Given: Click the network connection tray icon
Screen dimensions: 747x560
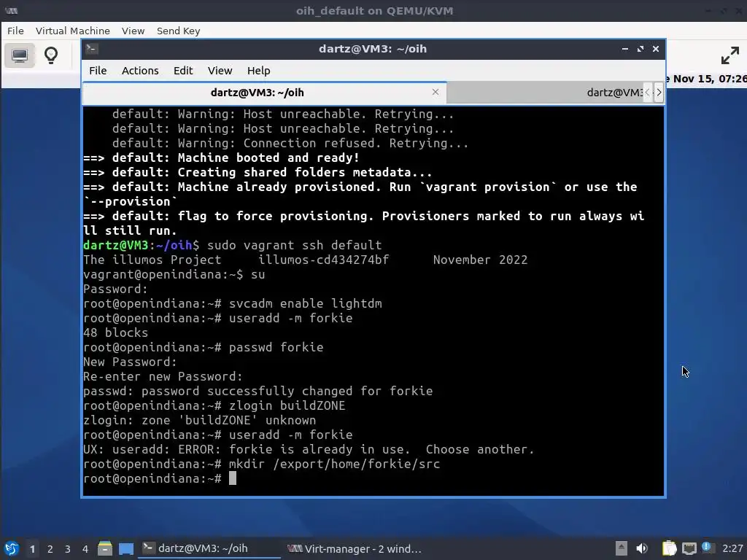Looking at the screenshot, I should (x=689, y=548).
